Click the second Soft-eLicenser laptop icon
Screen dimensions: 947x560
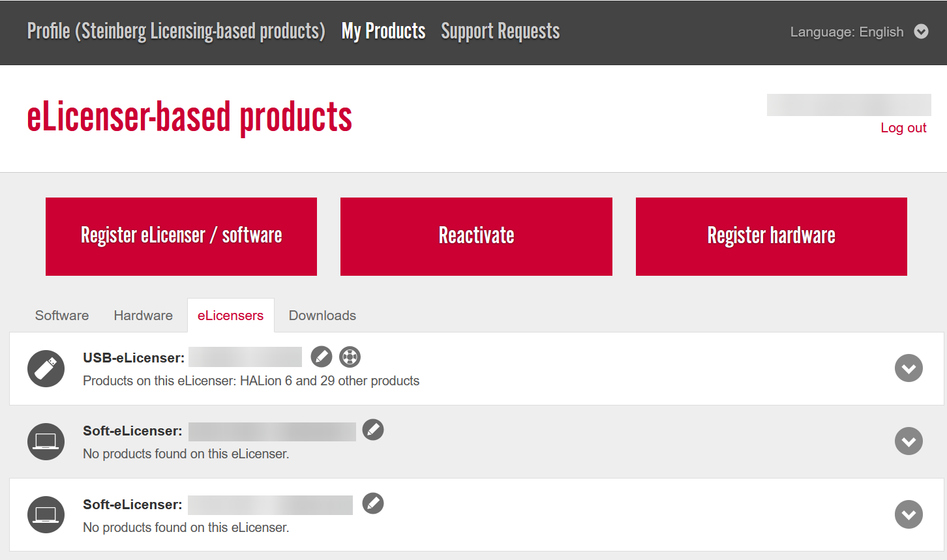[x=46, y=514]
